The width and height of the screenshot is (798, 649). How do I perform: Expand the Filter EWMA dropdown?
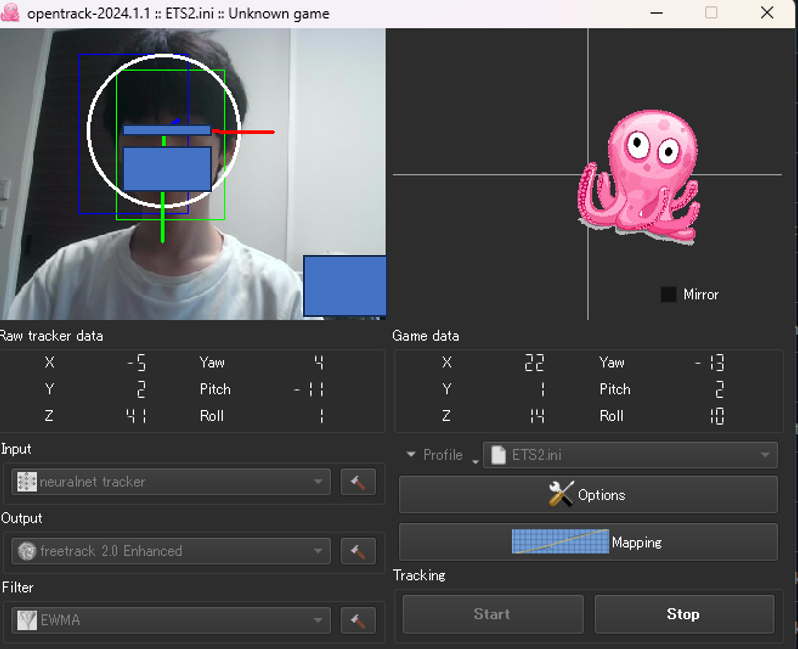[x=319, y=620]
